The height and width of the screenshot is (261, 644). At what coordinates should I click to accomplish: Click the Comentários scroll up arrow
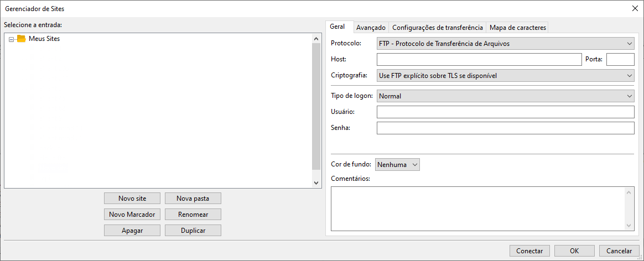(x=630, y=192)
